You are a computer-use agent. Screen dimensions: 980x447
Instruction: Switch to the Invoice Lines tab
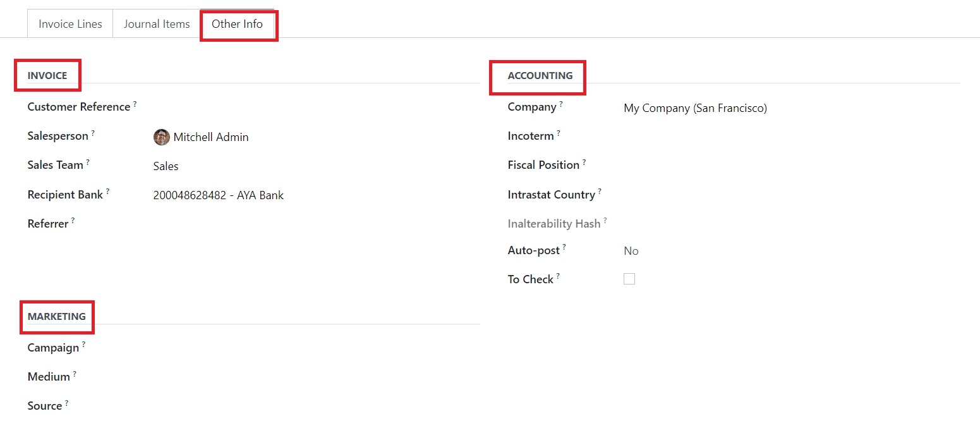pyautogui.click(x=70, y=24)
